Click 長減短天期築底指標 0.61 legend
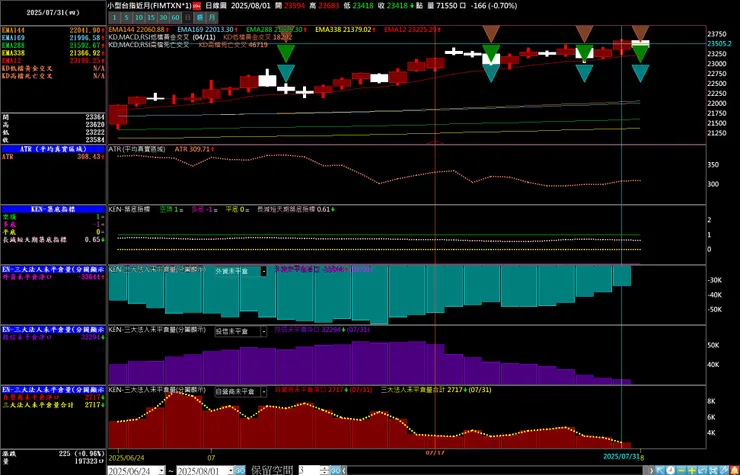The image size is (740, 475). [295, 209]
